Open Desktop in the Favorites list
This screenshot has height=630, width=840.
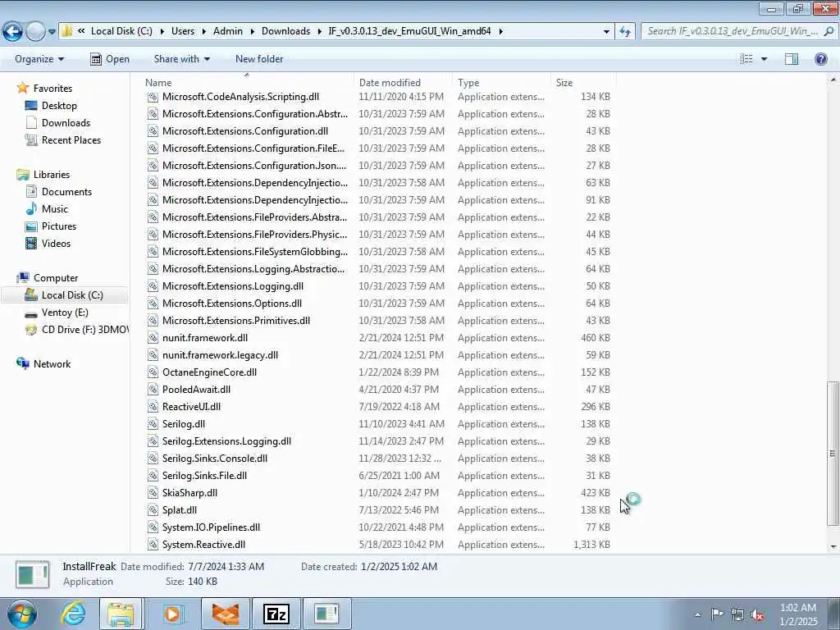pyautogui.click(x=59, y=106)
